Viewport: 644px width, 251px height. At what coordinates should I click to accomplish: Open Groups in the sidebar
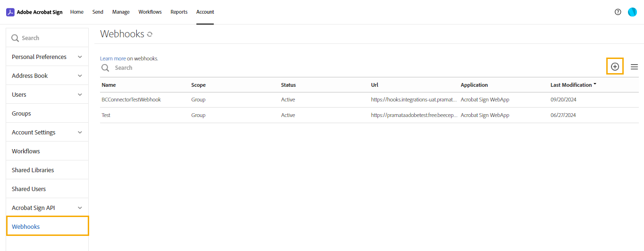(47, 113)
